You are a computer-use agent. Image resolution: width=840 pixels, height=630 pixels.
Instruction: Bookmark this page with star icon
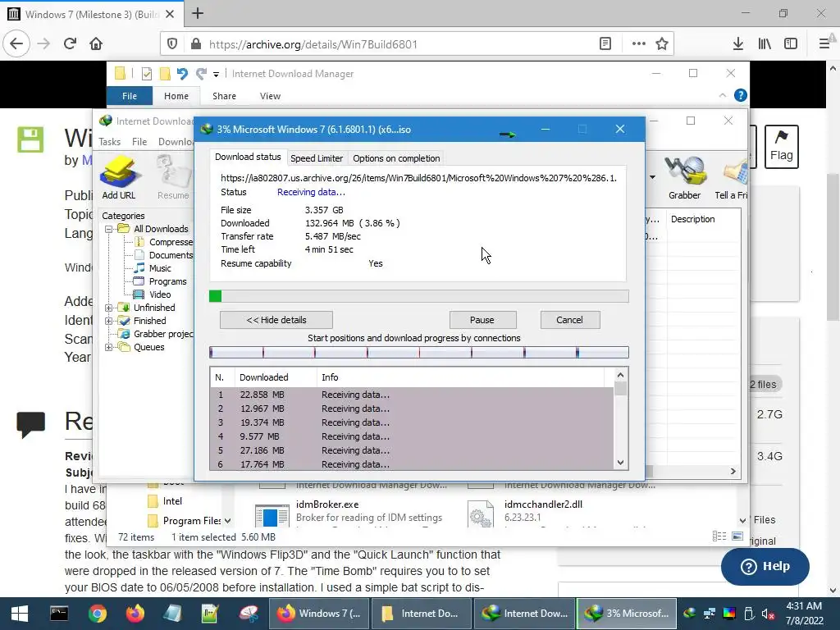click(x=662, y=44)
